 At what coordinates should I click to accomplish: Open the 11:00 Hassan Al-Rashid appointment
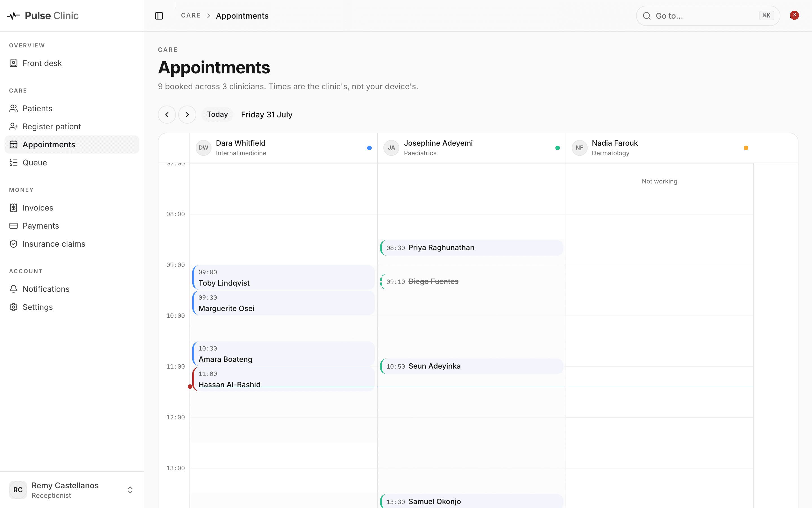284,379
